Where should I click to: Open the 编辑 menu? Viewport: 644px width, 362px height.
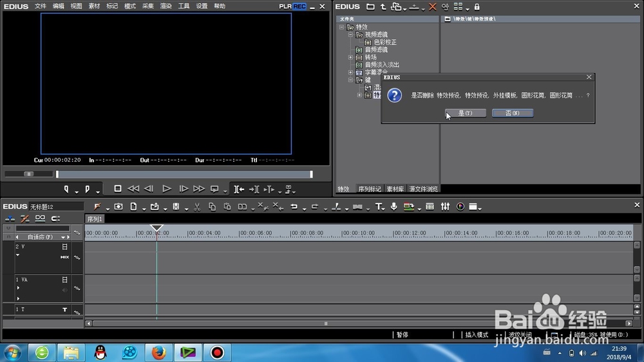tap(59, 6)
